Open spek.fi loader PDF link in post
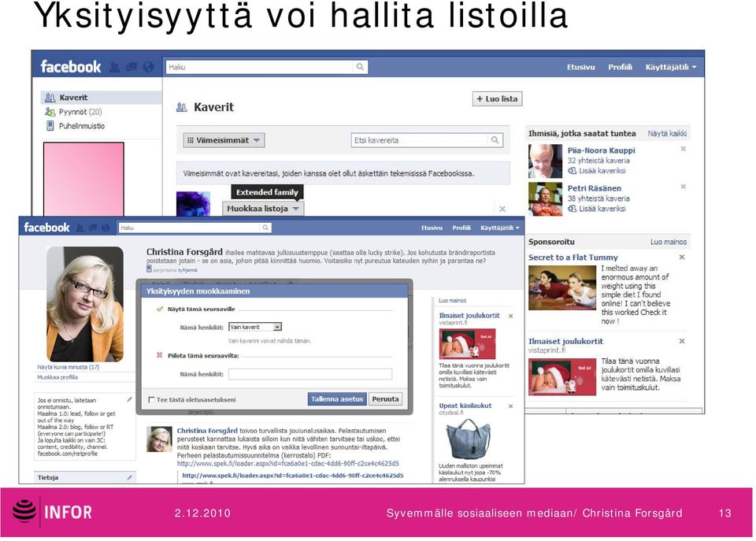 click(x=288, y=464)
